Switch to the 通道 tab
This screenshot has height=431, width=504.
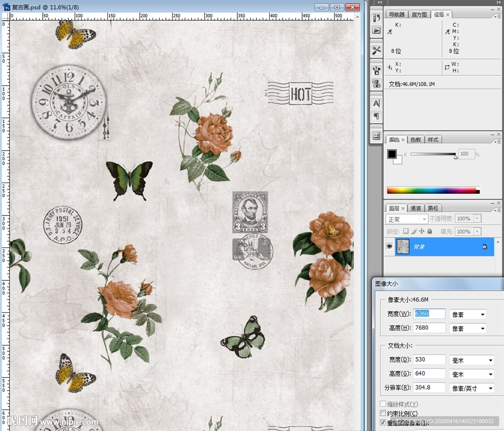point(416,208)
